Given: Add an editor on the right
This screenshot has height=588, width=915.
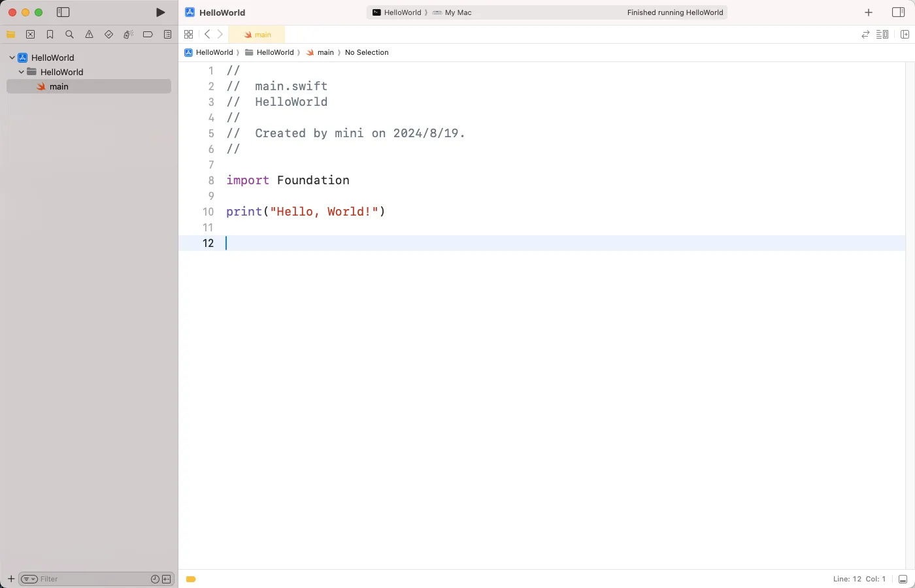Looking at the screenshot, I should [x=905, y=35].
